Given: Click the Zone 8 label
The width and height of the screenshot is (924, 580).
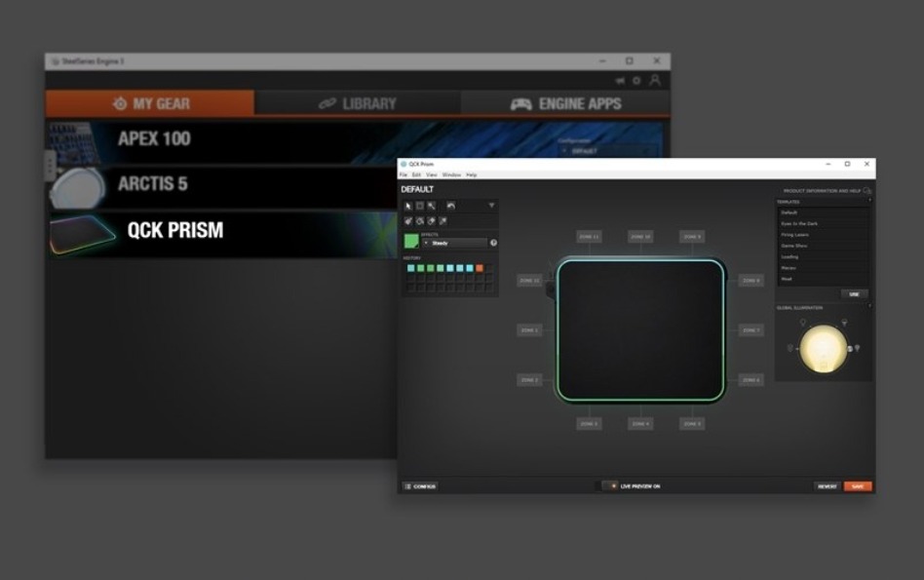Looking at the screenshot, I should 751,281.
